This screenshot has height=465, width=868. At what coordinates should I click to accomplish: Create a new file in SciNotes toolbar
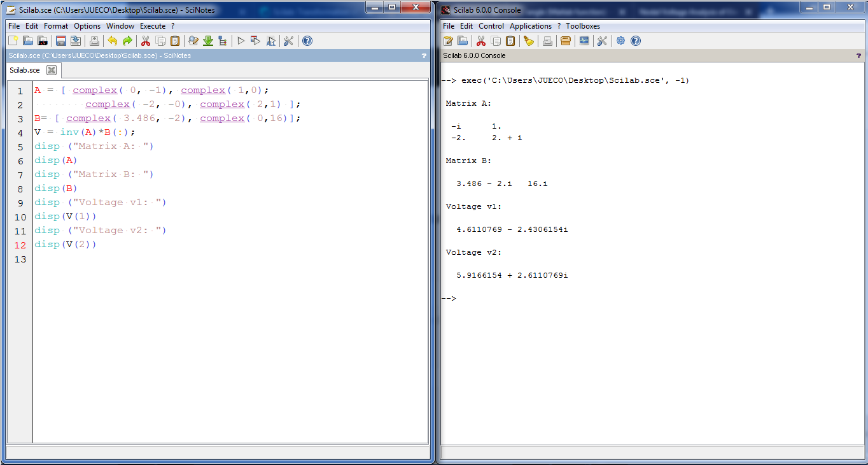(x=13, y=41)
